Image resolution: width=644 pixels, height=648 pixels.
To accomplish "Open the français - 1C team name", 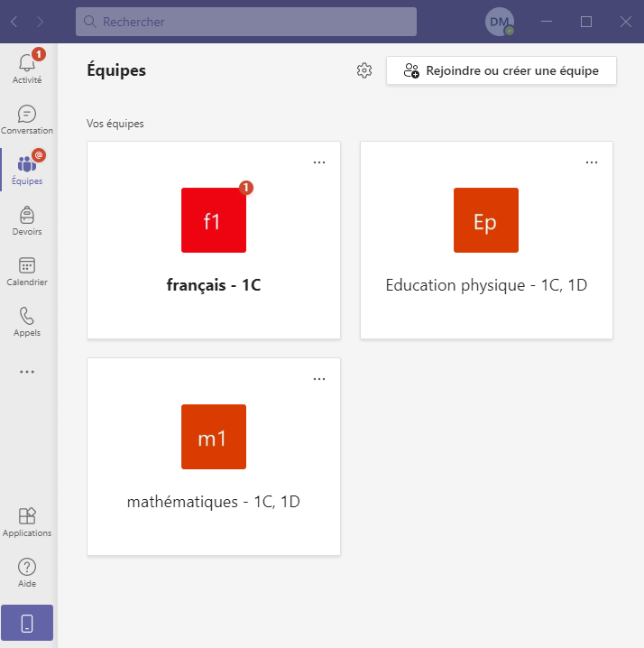I will [214, 285].
